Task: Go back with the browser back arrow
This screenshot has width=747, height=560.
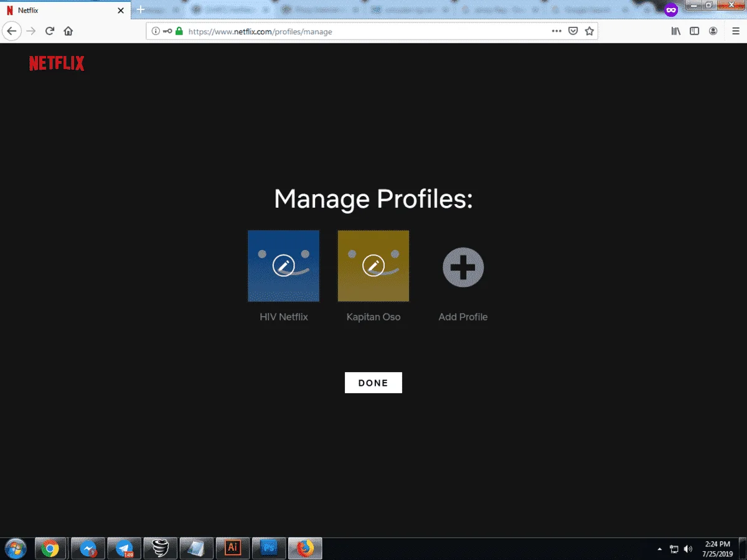Action: [12, 31]
